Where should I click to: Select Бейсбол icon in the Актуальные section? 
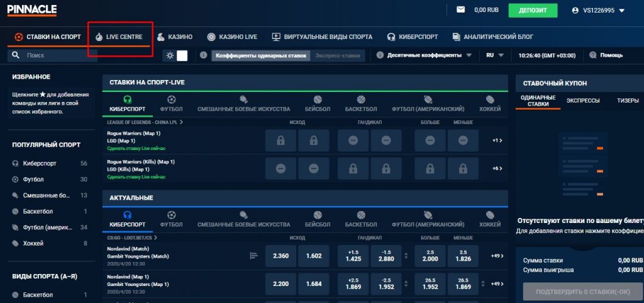click(317, 214)
